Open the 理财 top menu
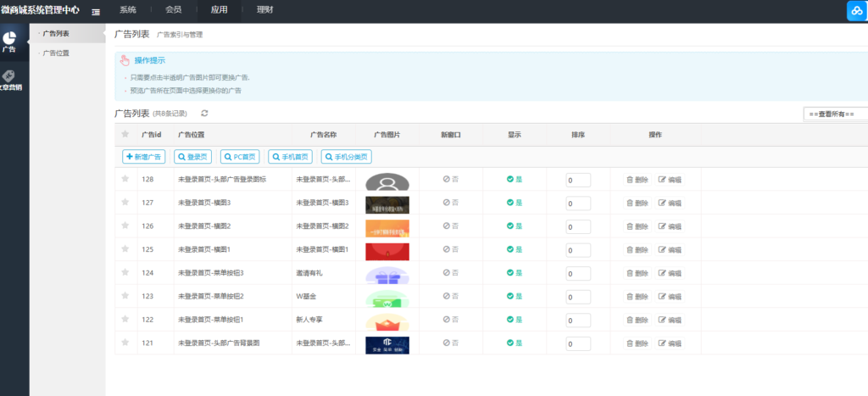 264,10
